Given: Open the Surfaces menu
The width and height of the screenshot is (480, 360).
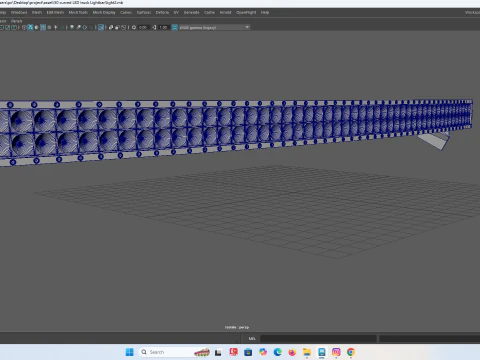Looking at the screenshot, I should [x=144, y=12].
